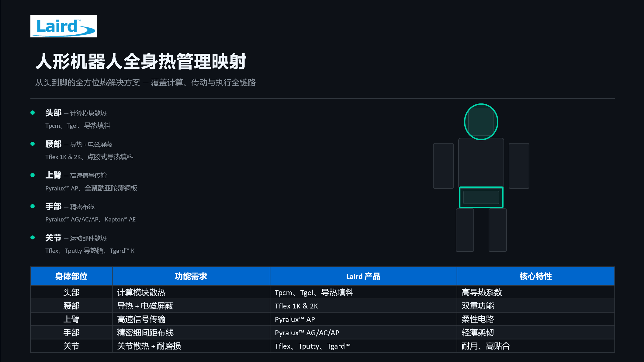Select the bullet line Pyralux™ AP、全聚酰亚胺覆铜板
The width and height of the screenshot is (644, 362).
coord(91,188)
